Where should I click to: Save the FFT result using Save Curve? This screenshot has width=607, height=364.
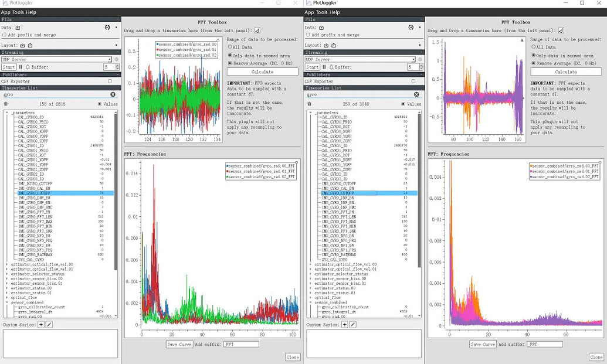(179, 344)
